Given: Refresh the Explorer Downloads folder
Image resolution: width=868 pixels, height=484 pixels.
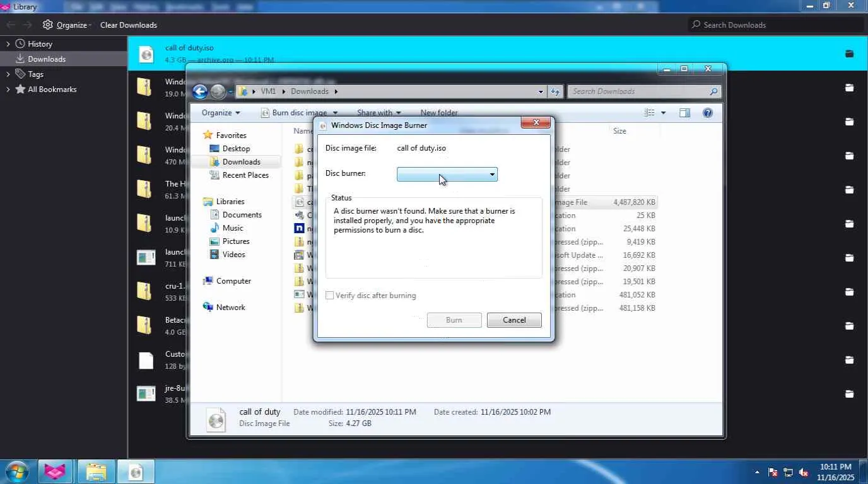Looking at the screenshot, I should point(555,91).
